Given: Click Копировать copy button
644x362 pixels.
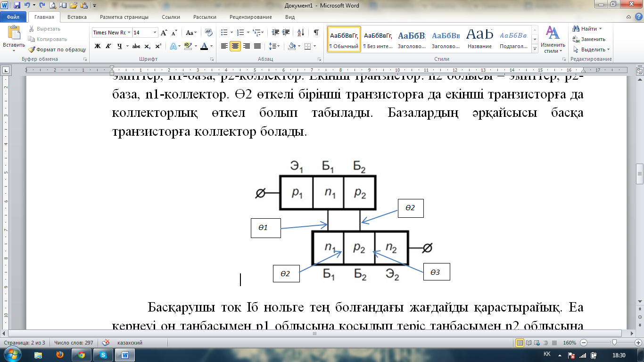Looking at the screenshot, I should point(47,39).
